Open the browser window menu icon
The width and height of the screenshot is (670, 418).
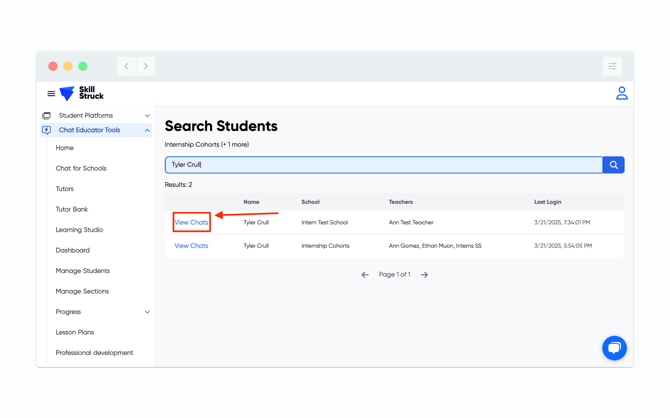[x=612, y=66]
